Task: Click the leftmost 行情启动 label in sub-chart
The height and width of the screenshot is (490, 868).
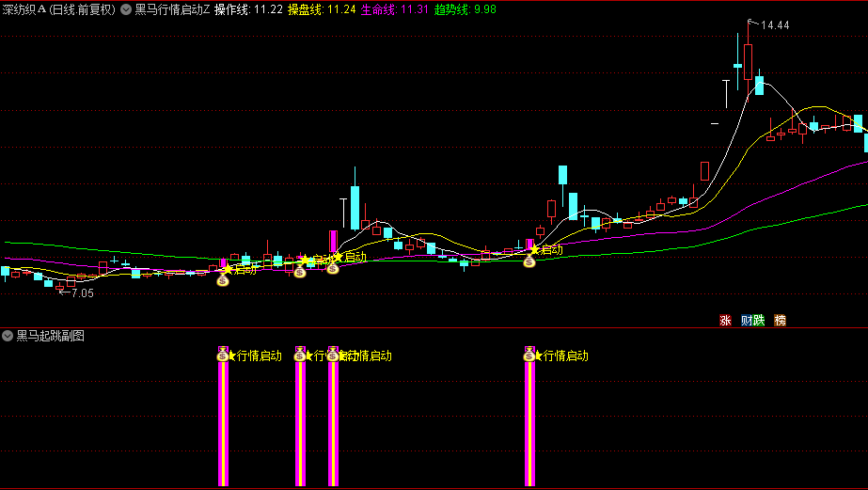Action: tap(259, 356)
